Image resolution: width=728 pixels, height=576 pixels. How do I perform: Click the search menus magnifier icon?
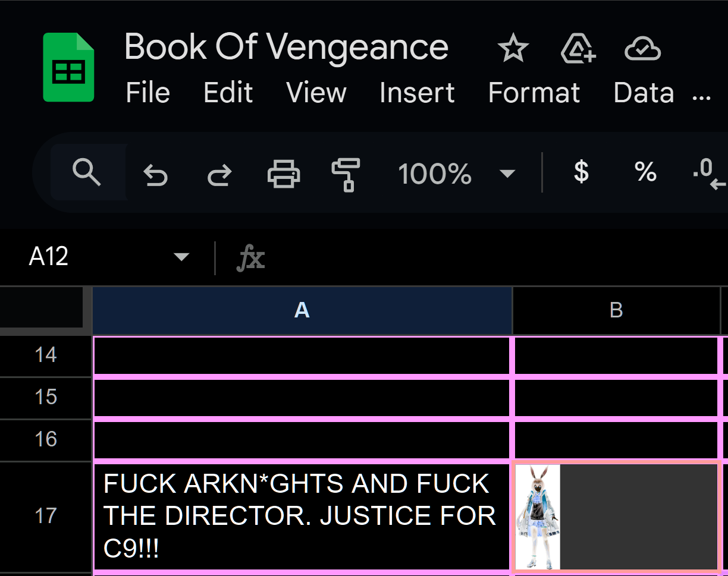(87, 173)
